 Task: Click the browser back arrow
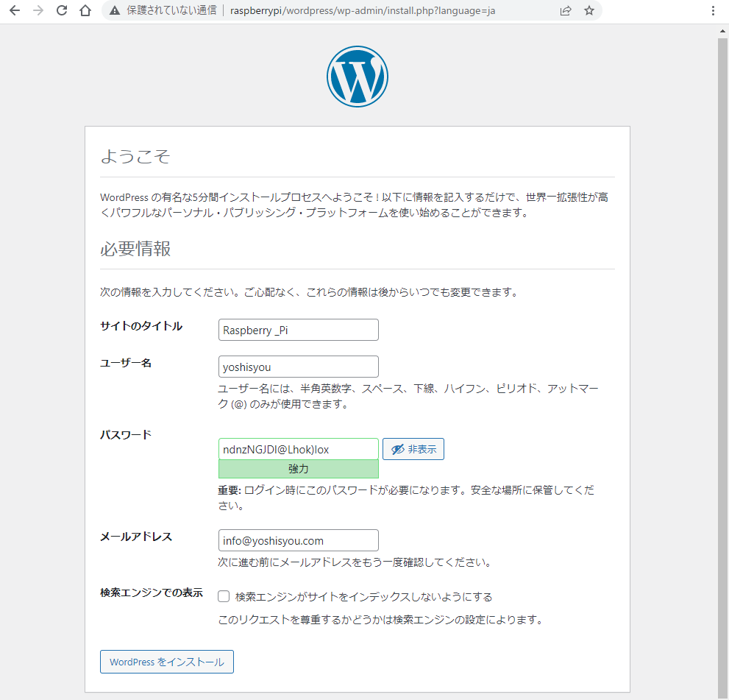coord(14,11)
